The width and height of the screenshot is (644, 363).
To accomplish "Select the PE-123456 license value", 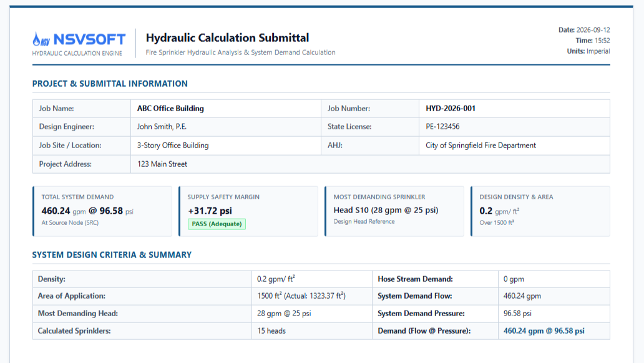I will tap(442, 127).
